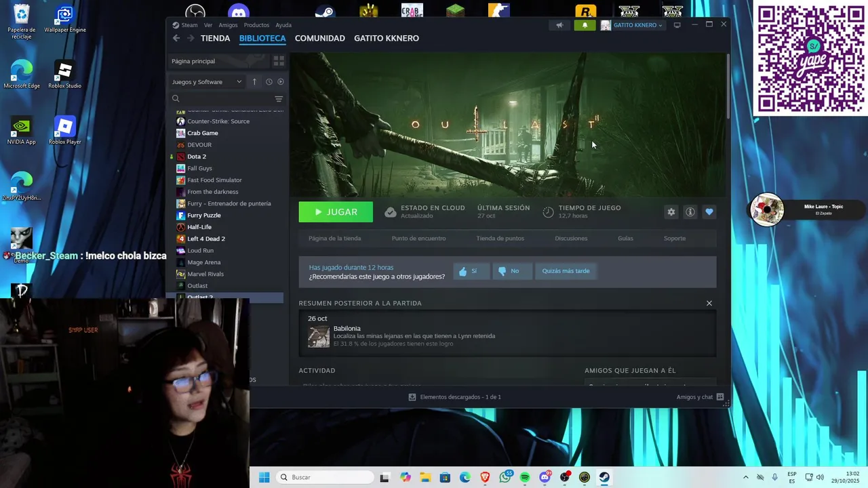Viewport: 868px width, 488px height.
Task: Select Dota 2 game icon in library
Action: [x=180, y=157]
